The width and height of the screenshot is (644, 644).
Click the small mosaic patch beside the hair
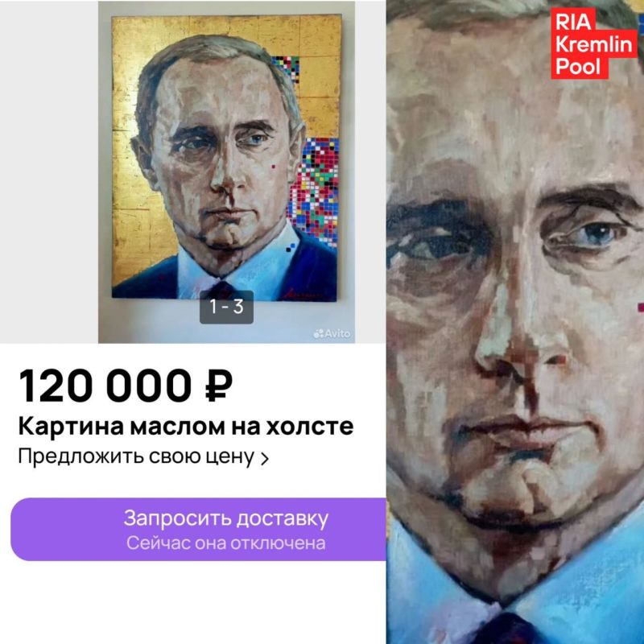tap(286, 69)
